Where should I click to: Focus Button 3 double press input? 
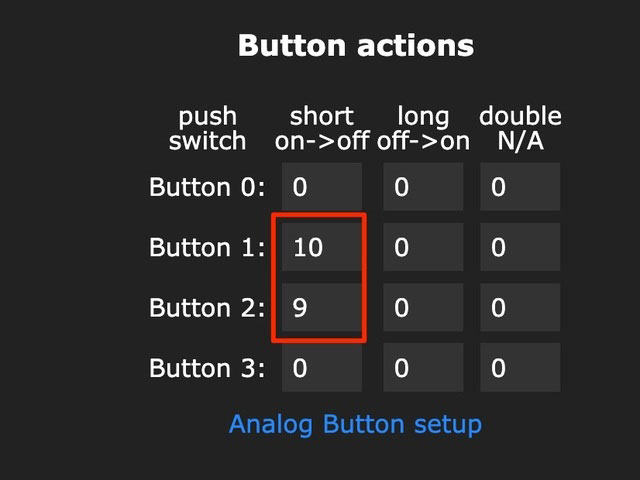click(x=520, y=368)
